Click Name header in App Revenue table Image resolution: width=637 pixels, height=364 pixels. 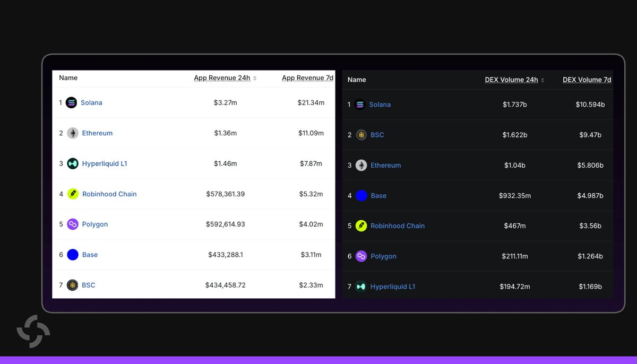click(68, 78)
